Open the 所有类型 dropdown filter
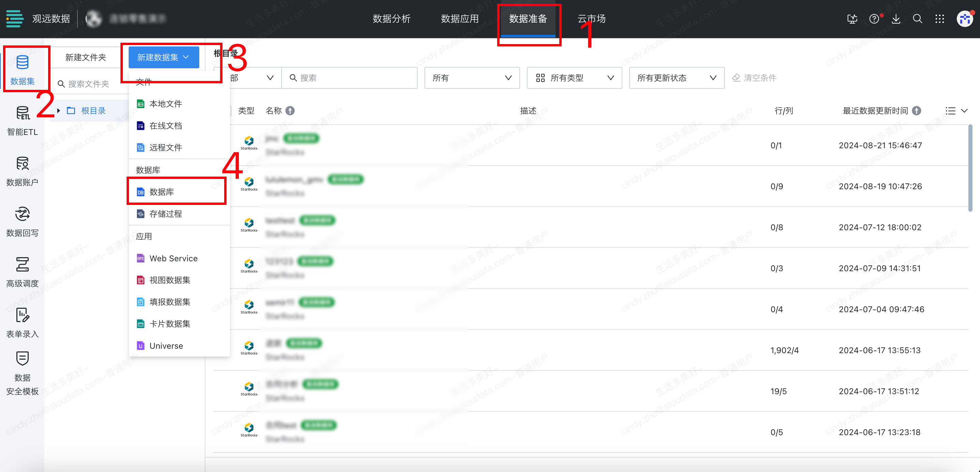The image size is (980, 472). (574, 78)
